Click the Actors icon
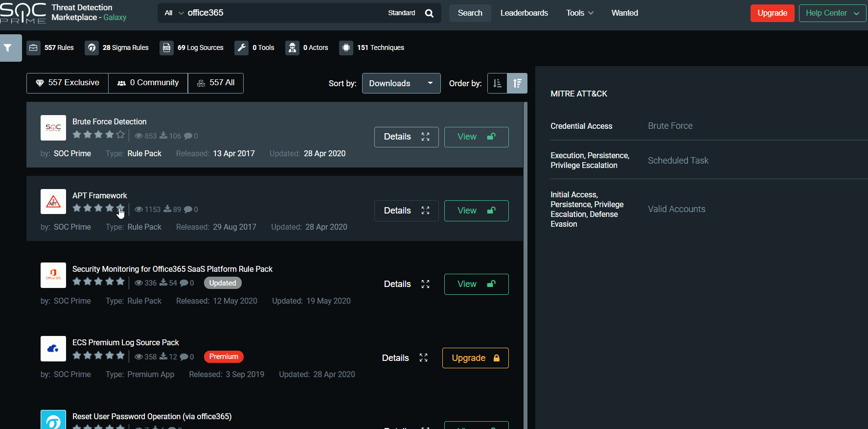This screenshot has height=429, width=868. coord(292,48)
